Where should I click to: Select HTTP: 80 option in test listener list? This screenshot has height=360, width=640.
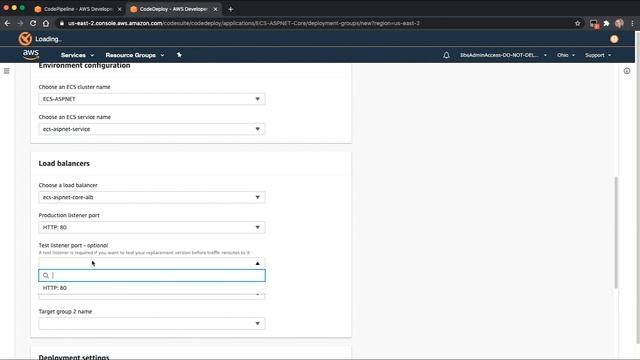[x=152, y=288]
